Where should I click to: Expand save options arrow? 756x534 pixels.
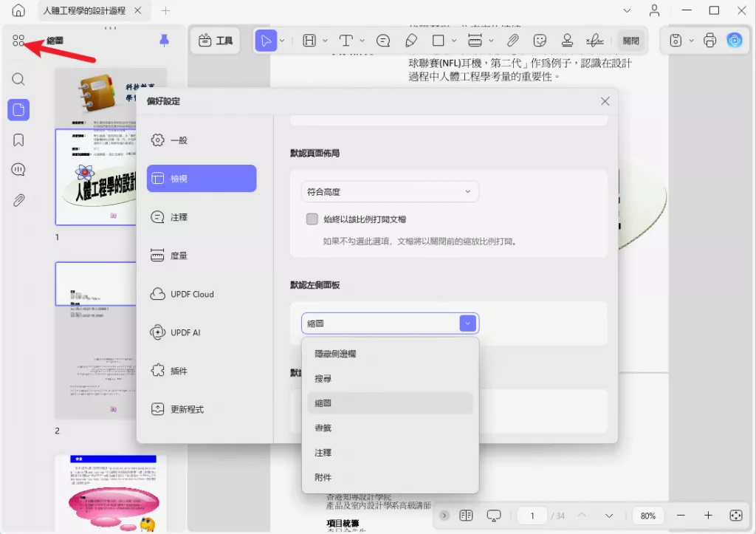click(x=691, y=41)
